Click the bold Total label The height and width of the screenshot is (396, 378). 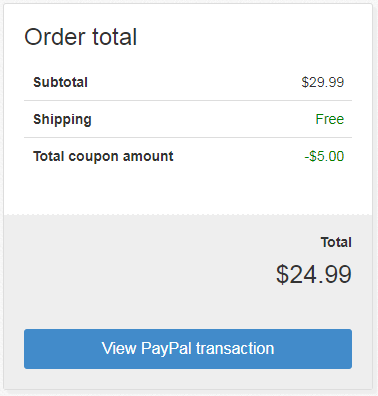tap(336, 242)
